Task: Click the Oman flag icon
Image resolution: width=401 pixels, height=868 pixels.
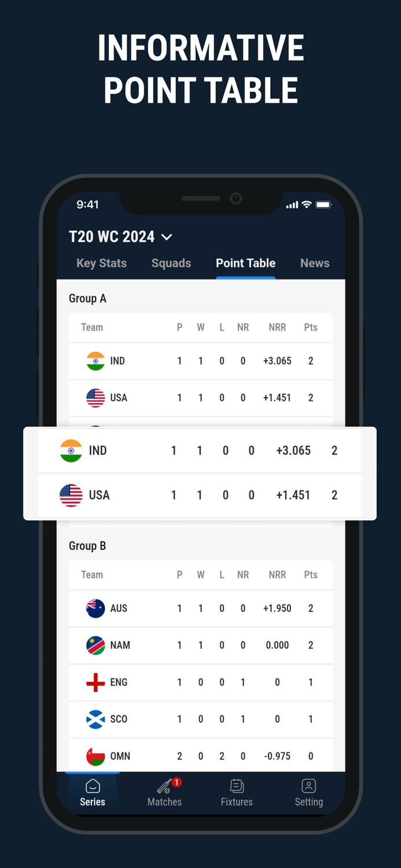Action: [95, 756]
